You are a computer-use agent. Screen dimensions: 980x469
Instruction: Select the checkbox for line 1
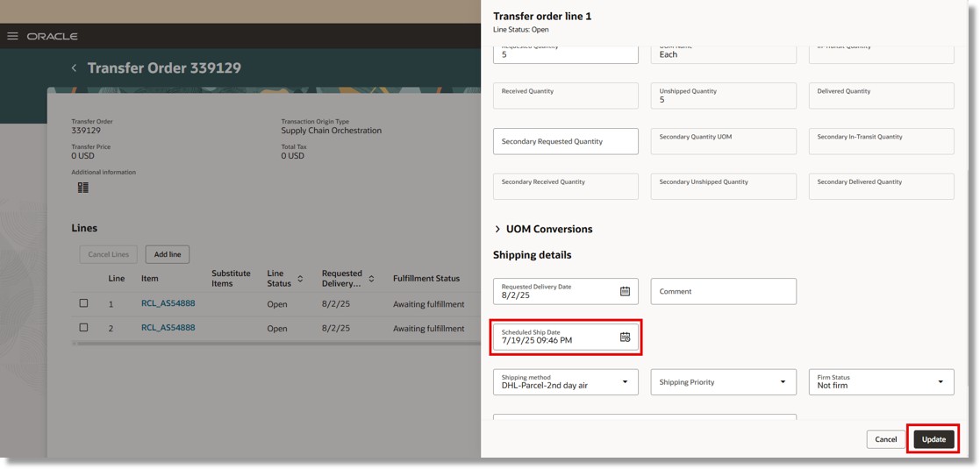83,303
